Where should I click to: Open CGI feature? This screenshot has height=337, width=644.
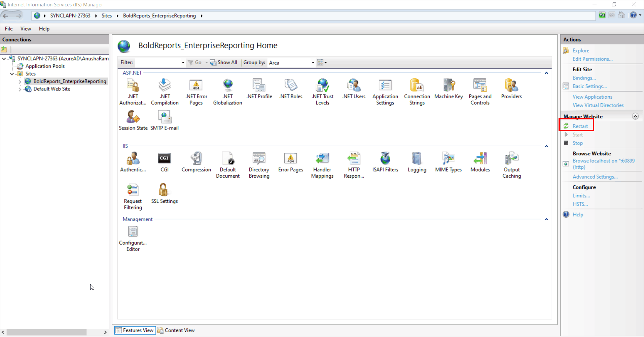pyautogui.click(x=165, y=162)
